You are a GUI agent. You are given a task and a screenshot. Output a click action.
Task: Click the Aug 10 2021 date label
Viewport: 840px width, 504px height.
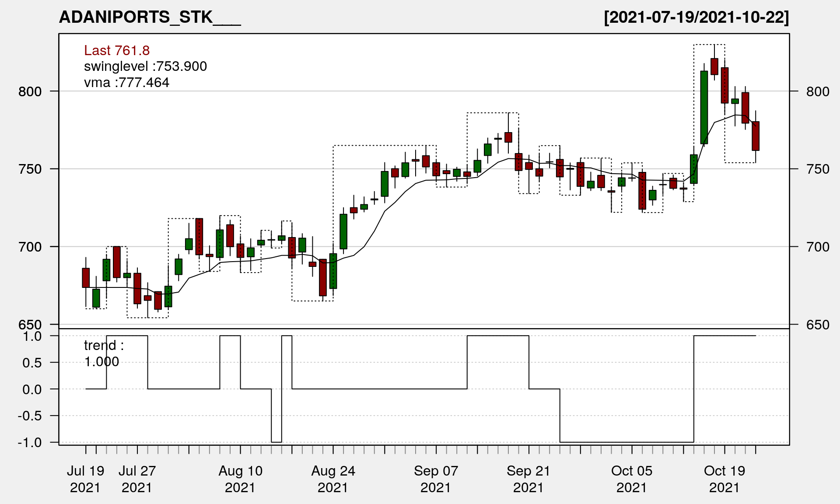[x=240, y=479]
